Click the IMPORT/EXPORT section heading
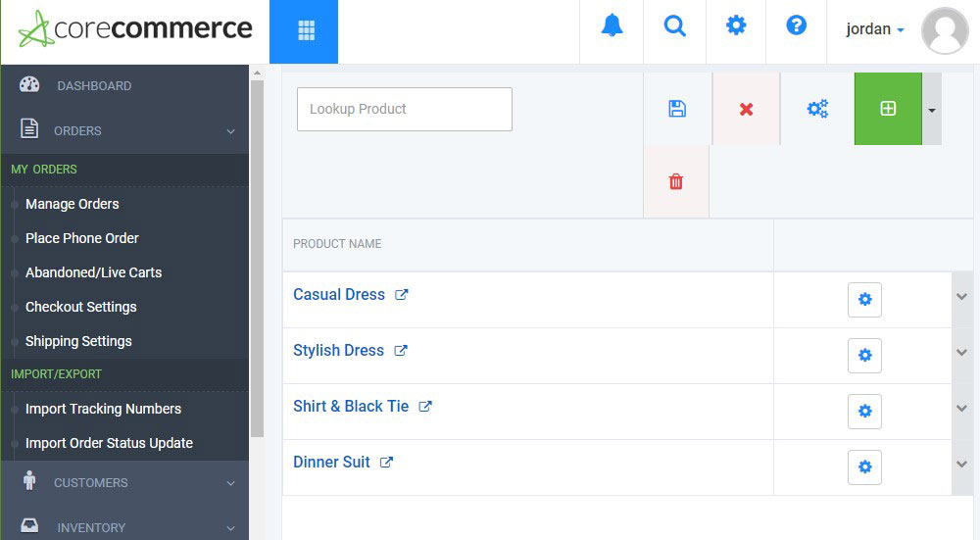The height and width of the screenshot is (540, 980). pyautogui.click(x=56, y=374)
